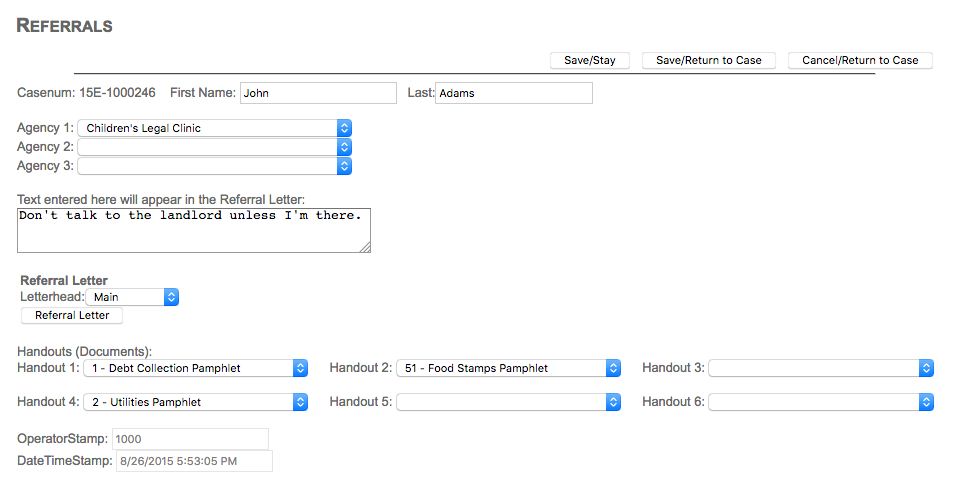
Task: Grab the text area resize handle
Action: (x=365, y=247)
